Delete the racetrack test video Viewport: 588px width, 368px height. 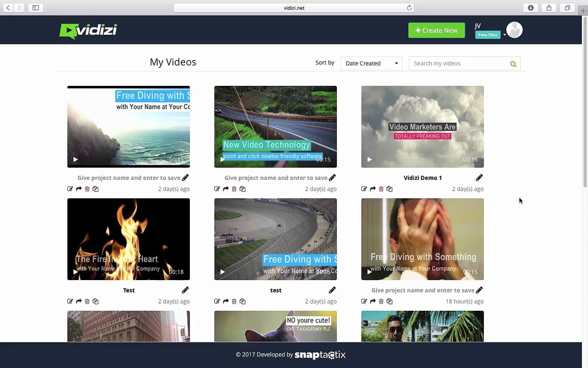[234, 301]
